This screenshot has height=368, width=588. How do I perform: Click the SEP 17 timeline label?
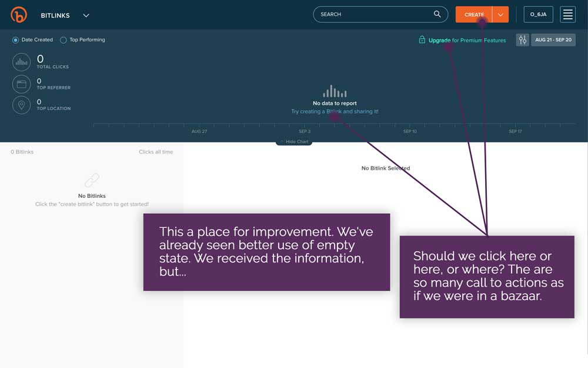(x=515, y=131)
